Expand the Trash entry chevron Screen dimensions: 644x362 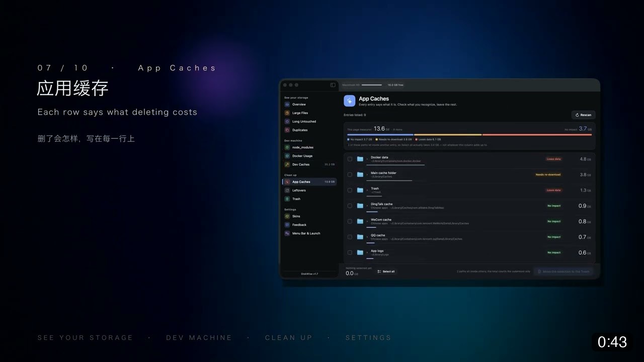367,190
